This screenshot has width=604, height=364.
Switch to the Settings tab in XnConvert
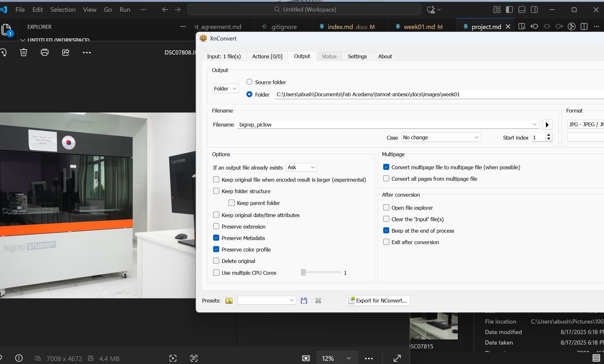[357, 56]
